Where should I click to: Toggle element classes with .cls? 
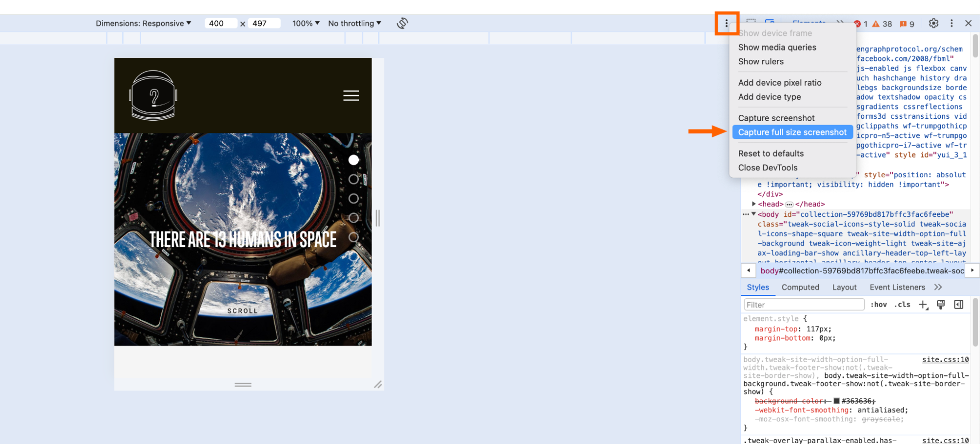tap(902, 304)
